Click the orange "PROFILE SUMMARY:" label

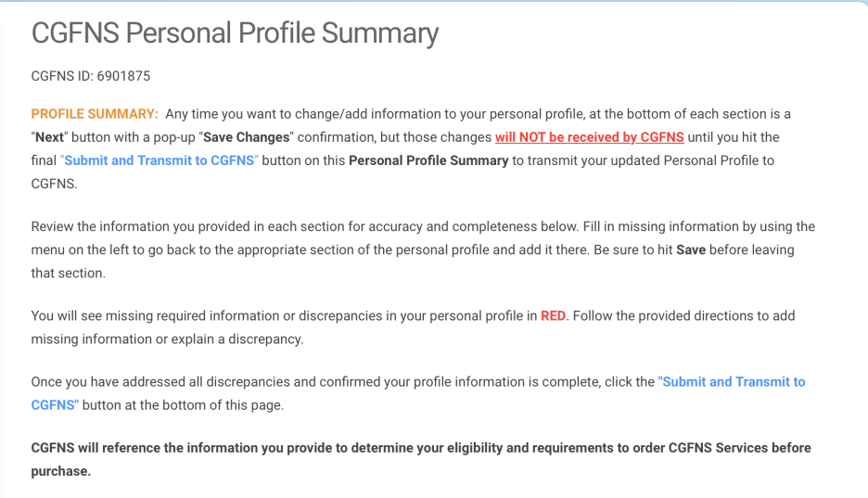[95, 114]
